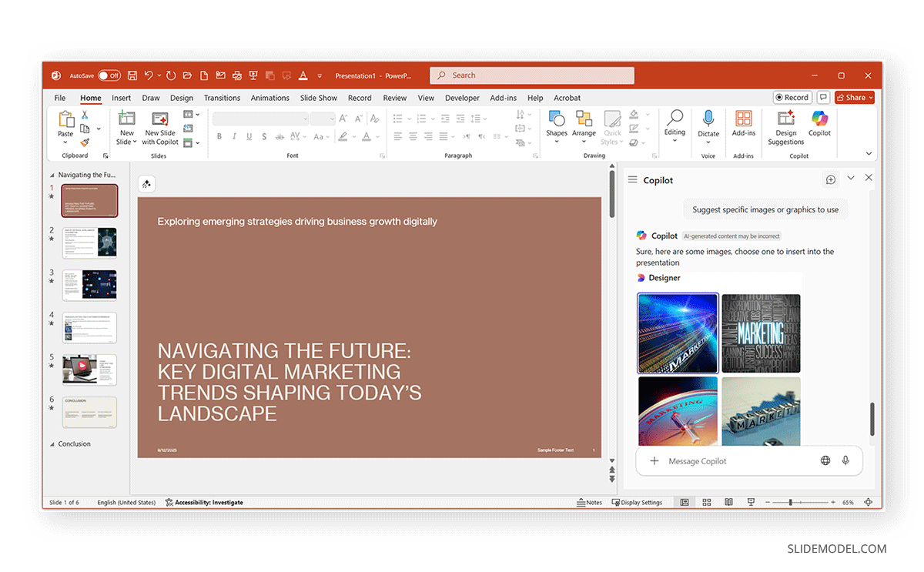924x572 pixels.
Task: Click the Record button near Share
Action: [x=792, y=98]
